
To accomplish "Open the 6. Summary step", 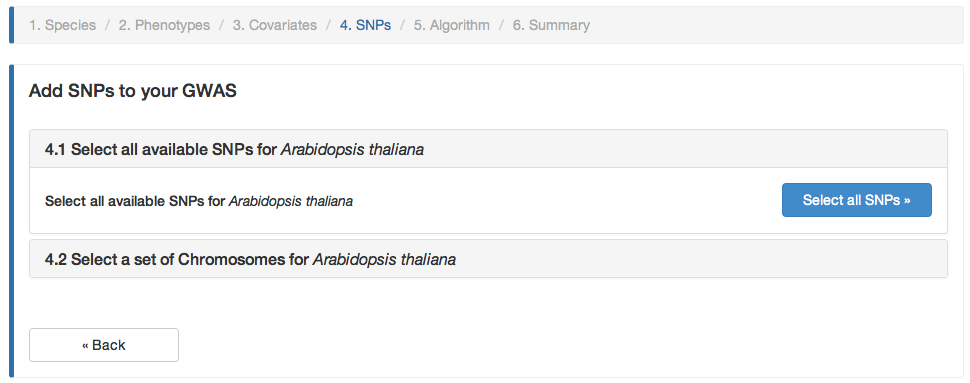I will (x=551, y=25).
